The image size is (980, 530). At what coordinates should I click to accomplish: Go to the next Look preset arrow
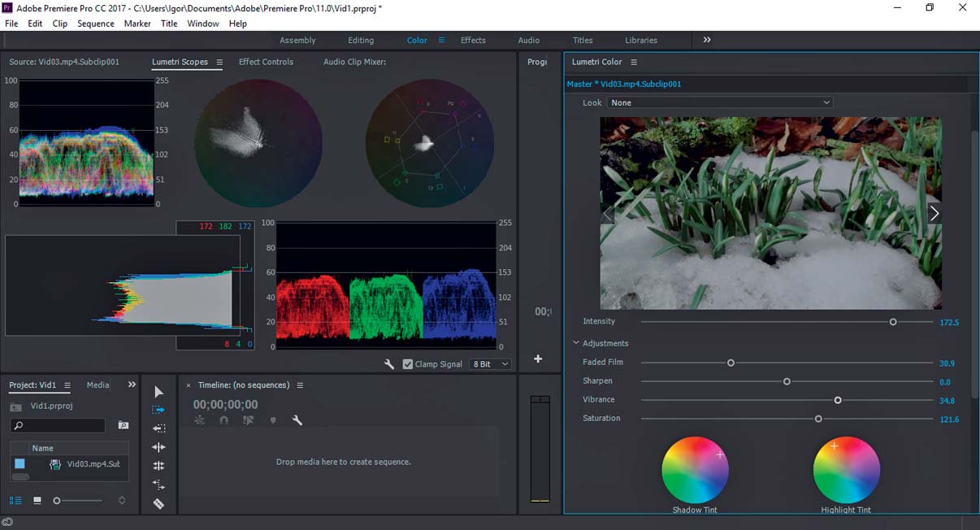pos(934,213)
